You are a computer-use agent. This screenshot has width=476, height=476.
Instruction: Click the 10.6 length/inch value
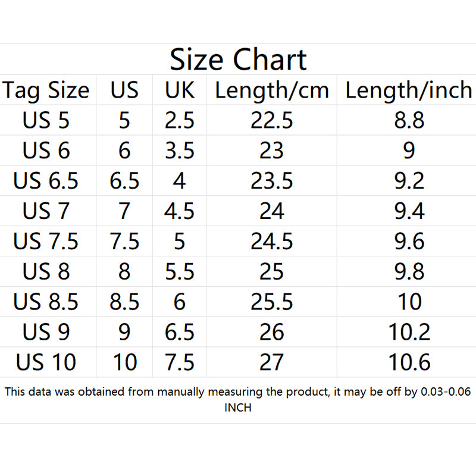click(409, 362)
